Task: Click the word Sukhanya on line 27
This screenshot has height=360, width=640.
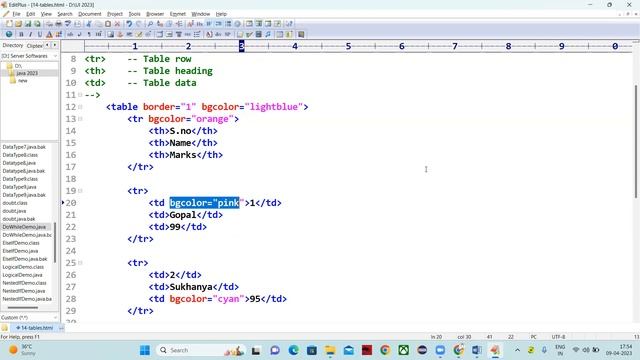Action: click(191, 287)
